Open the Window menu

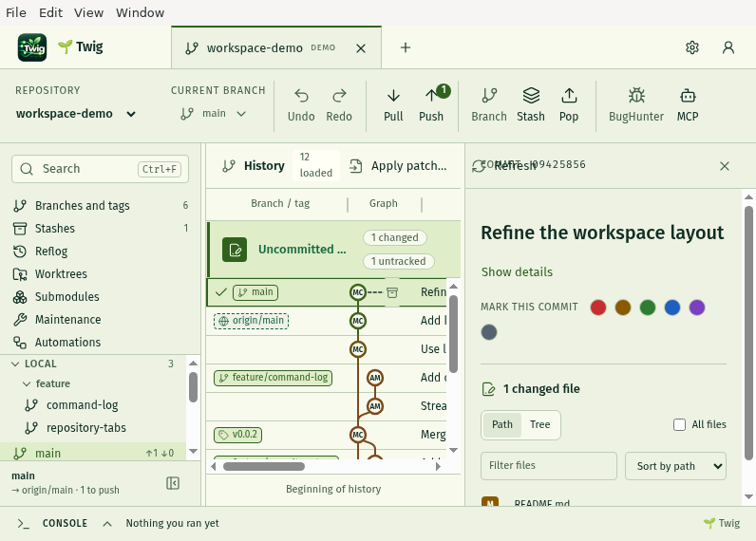(140, 12)
